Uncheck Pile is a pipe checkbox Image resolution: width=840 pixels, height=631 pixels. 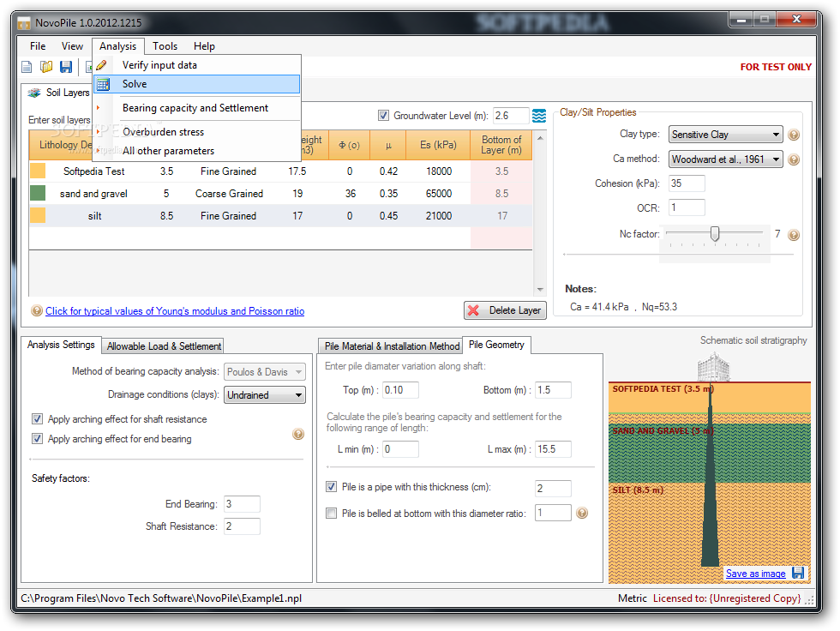(x=331, y=486)
